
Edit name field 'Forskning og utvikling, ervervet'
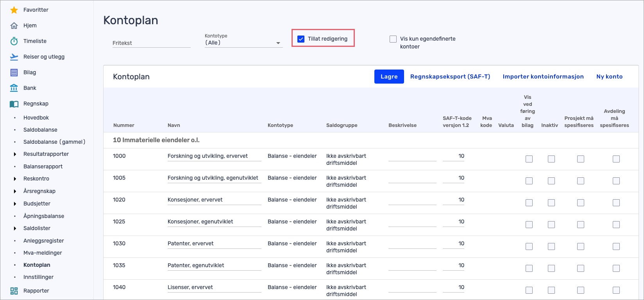[214, 156]
